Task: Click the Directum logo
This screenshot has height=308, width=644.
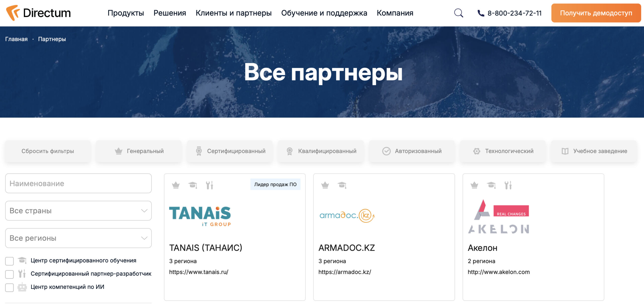Action: [x=38, y=13]
